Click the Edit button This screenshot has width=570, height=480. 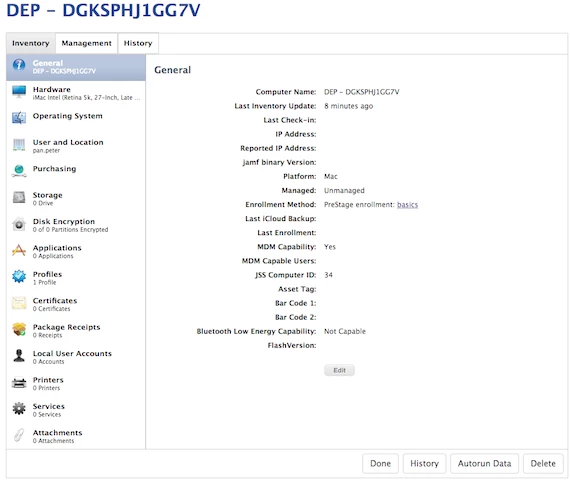pyautogui.click(x=339, y=370)
